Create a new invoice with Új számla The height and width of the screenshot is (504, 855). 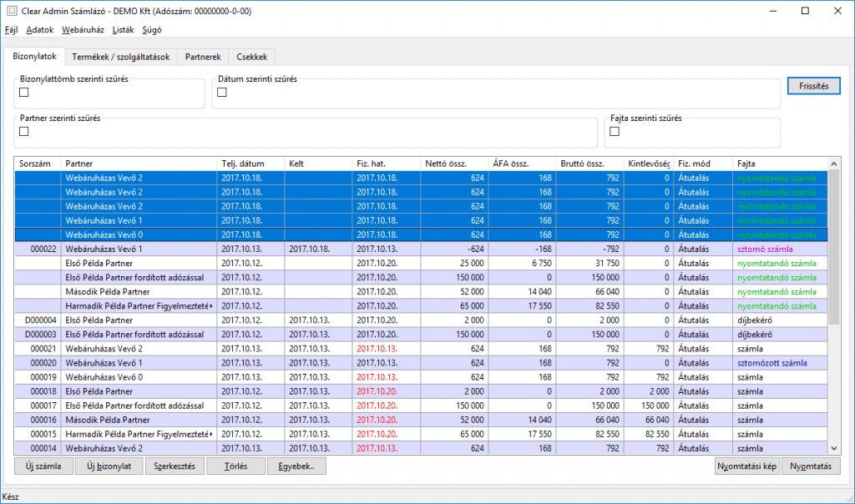click(43, 466)
